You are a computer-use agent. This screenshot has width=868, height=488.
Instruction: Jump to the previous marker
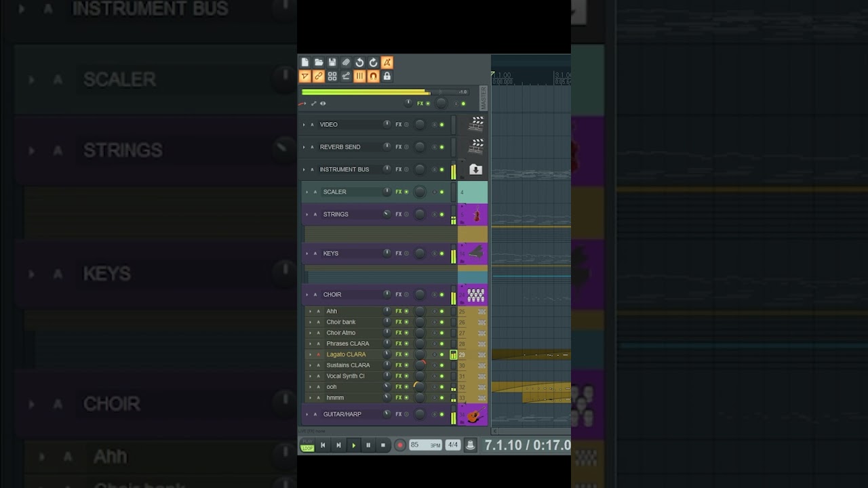tap(323, 445)
